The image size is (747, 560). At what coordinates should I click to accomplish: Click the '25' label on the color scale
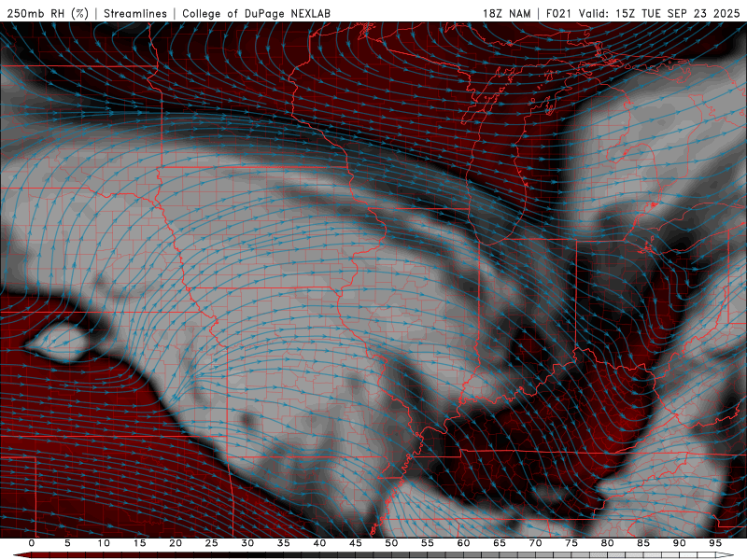[211, 543]
